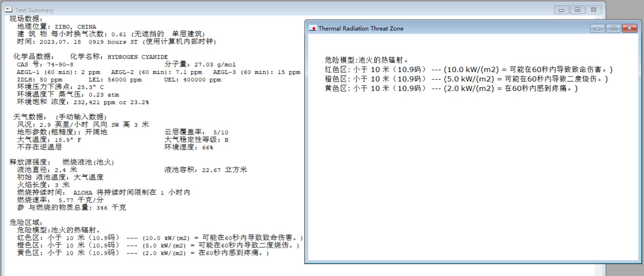Click the location line 'ZIBO, CHINA'
This screenshot has height=276, width=644.
(x=57, y=27)
